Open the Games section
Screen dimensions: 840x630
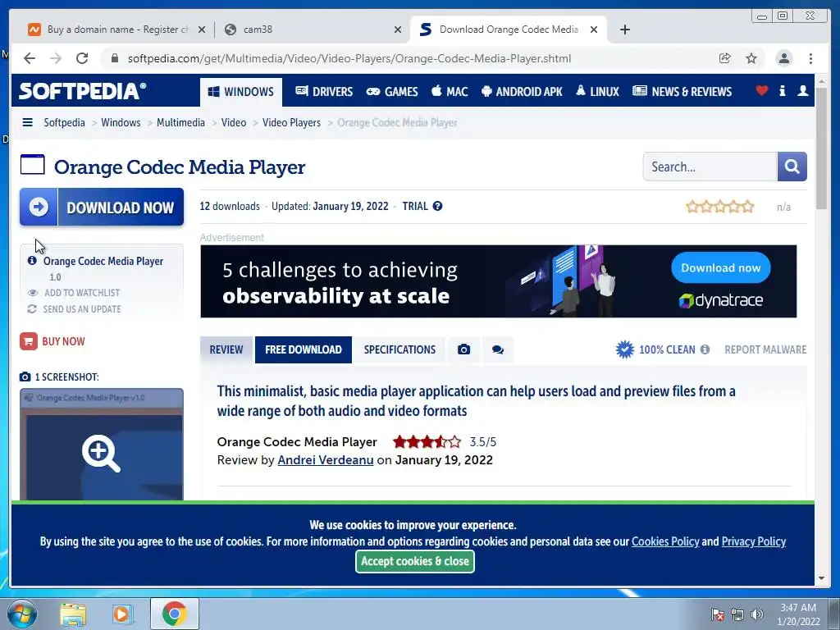click(x=392, y=92)
